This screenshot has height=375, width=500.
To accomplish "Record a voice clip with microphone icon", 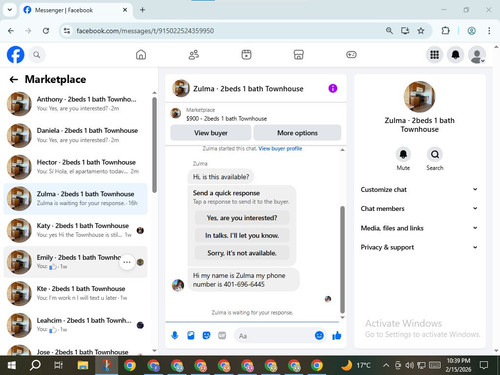I will coord(175,335).
